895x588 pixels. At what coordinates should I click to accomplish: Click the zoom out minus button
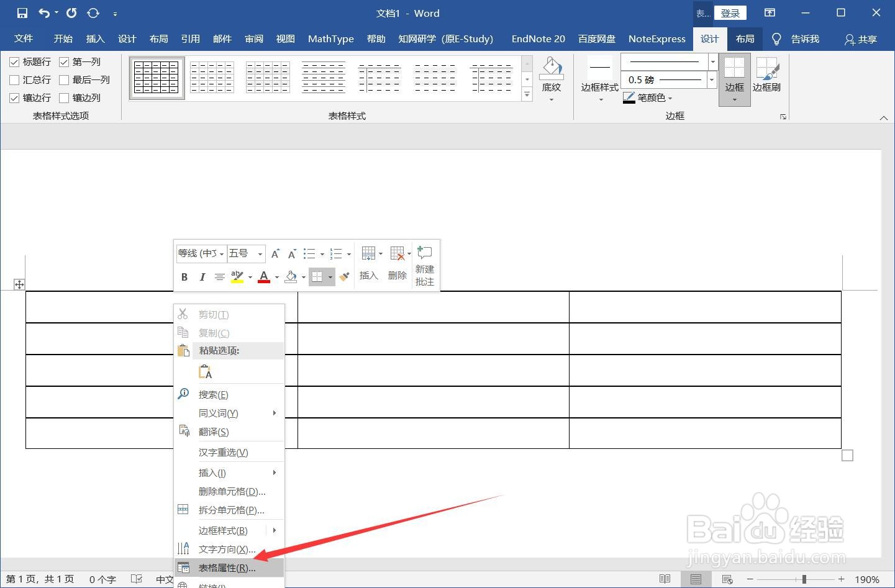(750, 579)
